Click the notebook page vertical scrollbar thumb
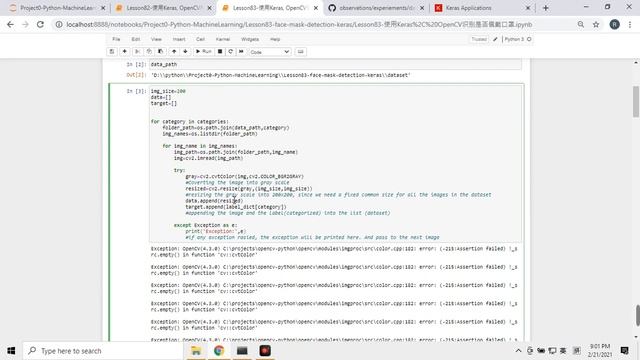Image resolution: width=640 pixels, height=360 pixels. 636,101
